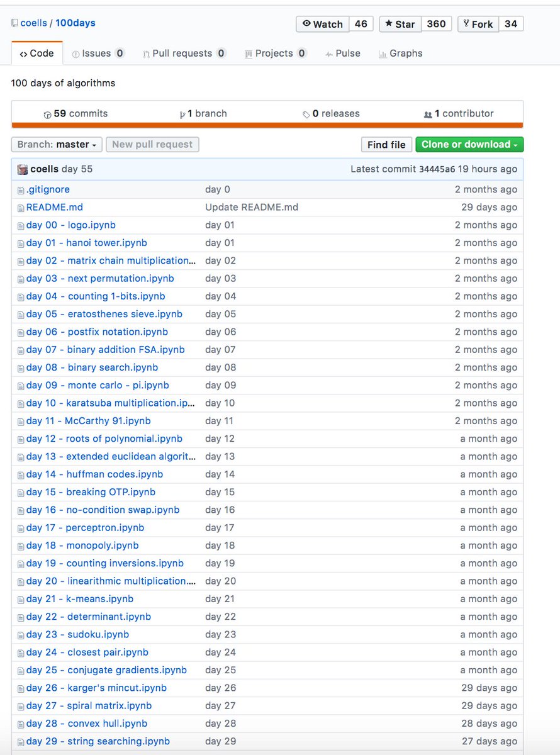Open day 01 - hanoi tower.ipynb
The height and width of the screenshot is (755, 560).
pos(87,243)
